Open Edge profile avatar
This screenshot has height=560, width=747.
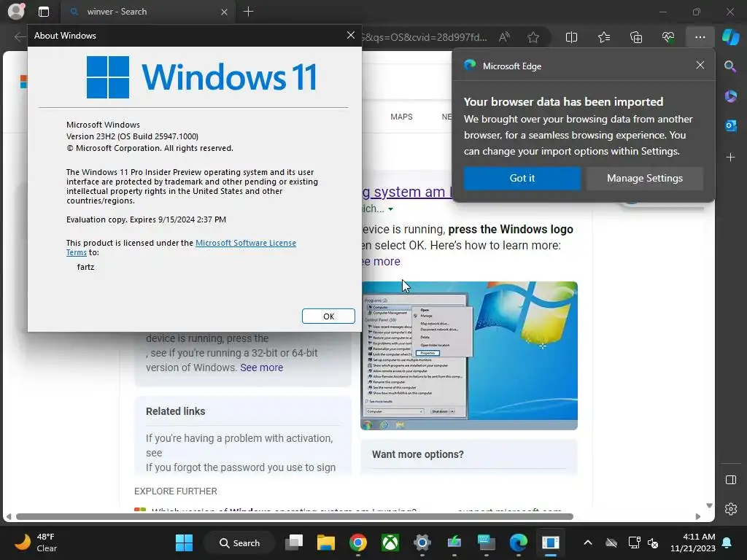click(x=16, y=12)
